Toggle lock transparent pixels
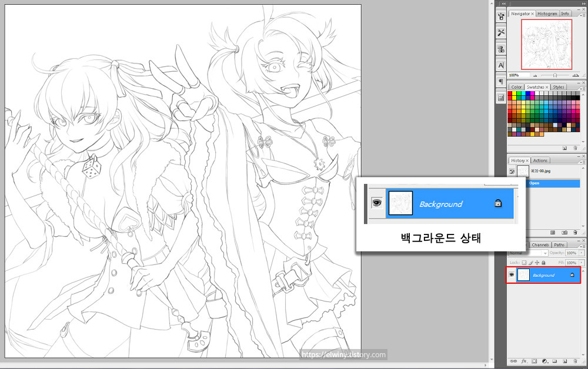 pos(524,263)
